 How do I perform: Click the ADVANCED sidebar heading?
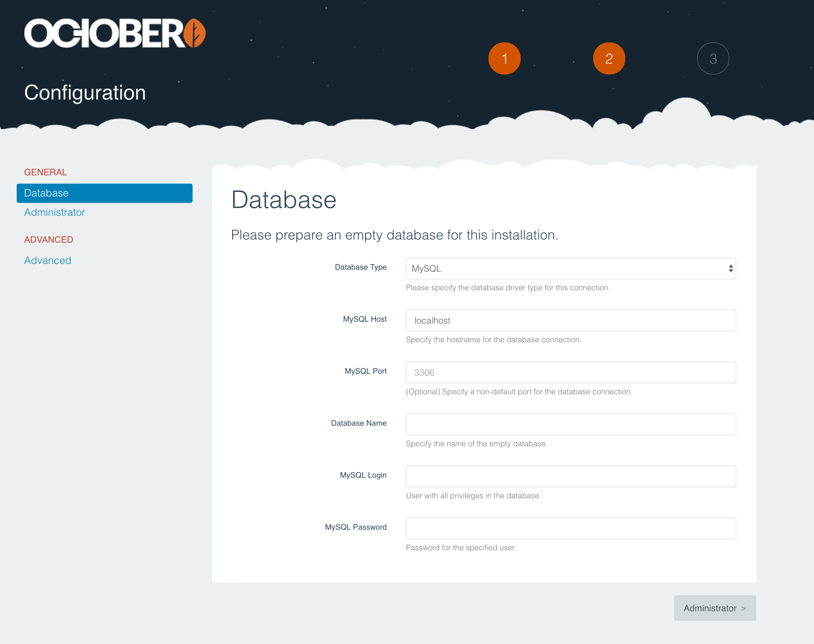(48, 240)
